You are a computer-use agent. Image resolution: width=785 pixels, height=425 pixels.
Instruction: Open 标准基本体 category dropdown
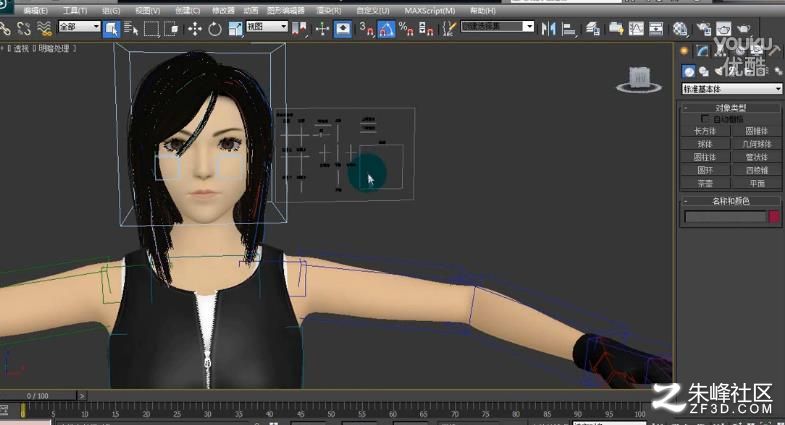click(731, 89)
